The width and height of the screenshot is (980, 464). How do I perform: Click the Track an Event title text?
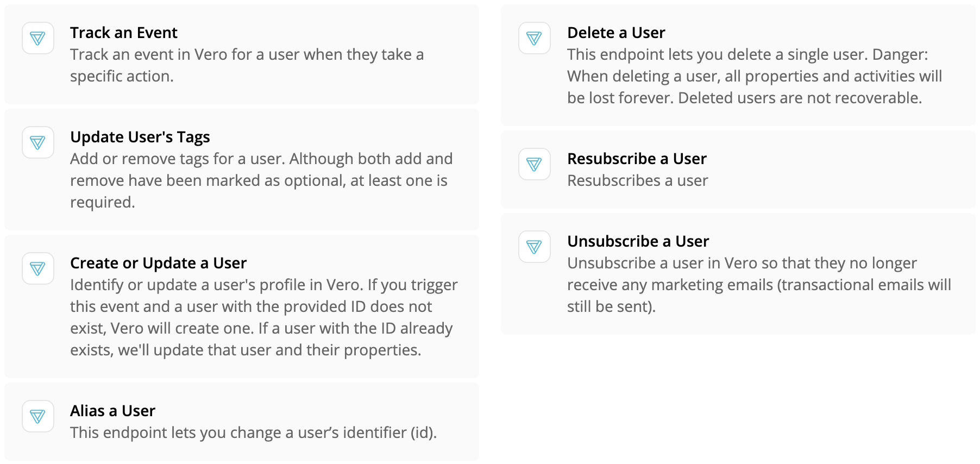coord(123,33)
